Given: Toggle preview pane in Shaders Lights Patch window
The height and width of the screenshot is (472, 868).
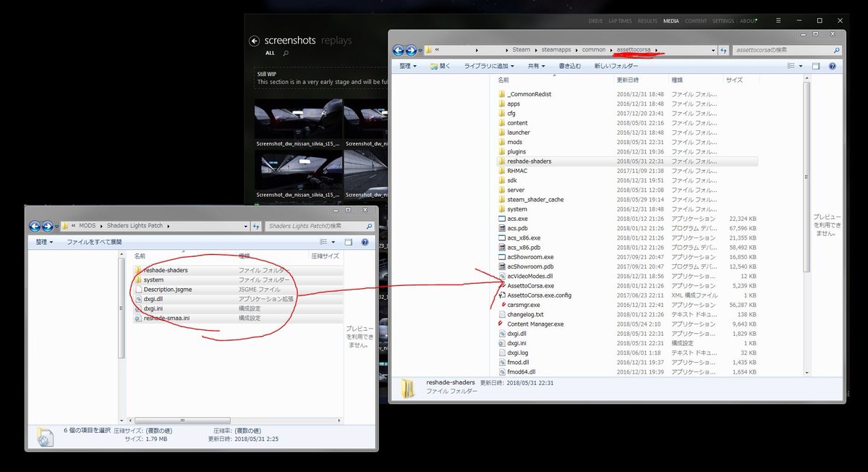Looking at the screenshot, I should [348, 242].
